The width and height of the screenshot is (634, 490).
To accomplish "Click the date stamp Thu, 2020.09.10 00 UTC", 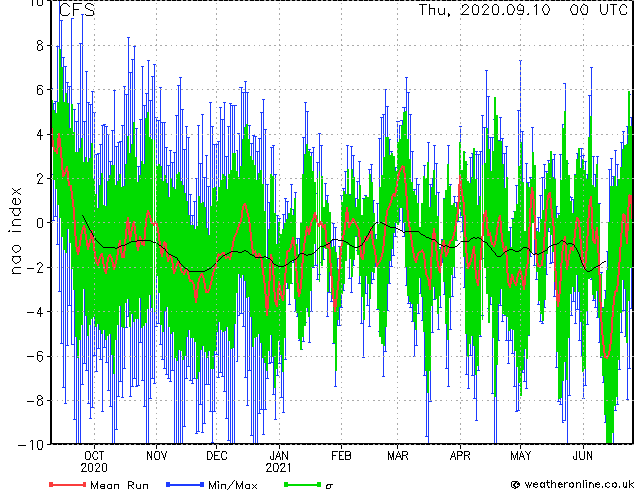I will click(x=523, y=10).
